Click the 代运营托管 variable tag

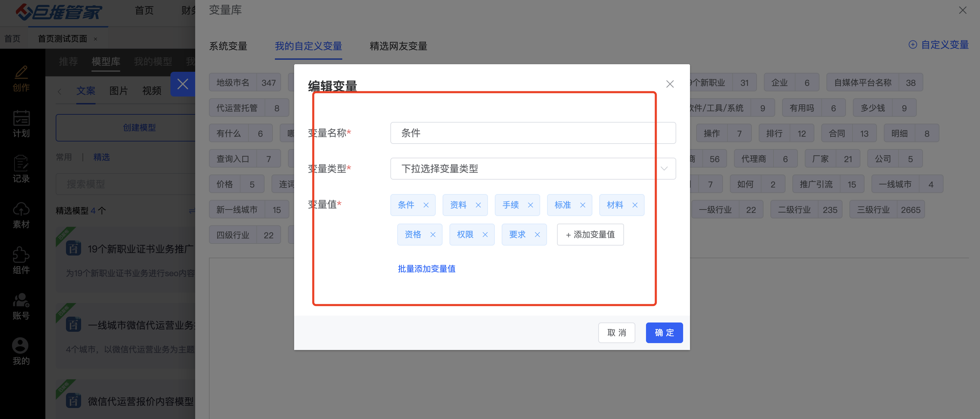[x=249, y=108]
